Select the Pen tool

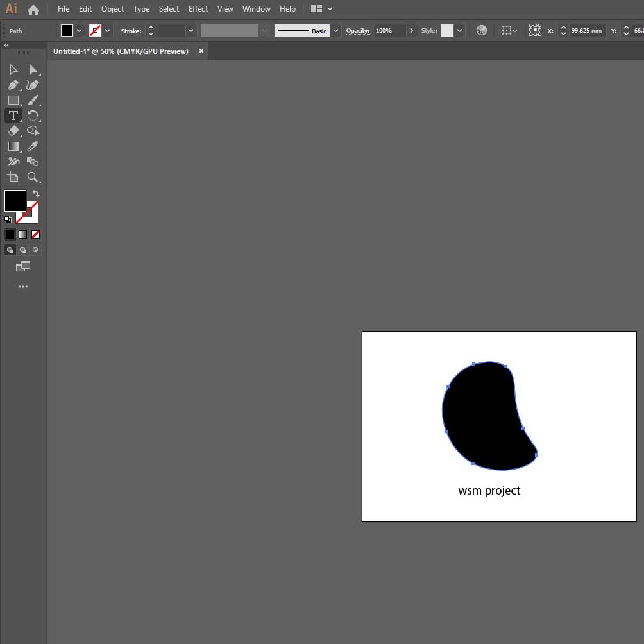click(x=13, y=85)
